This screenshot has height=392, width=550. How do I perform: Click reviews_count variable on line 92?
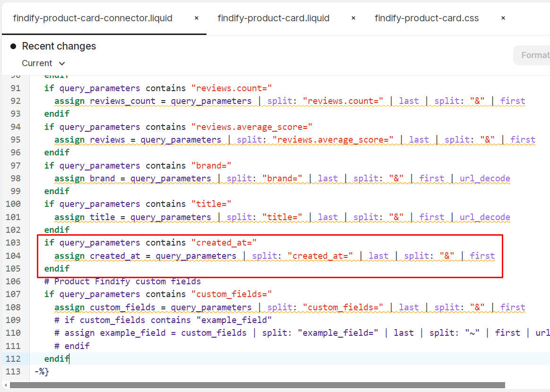[x=122, y=101]
